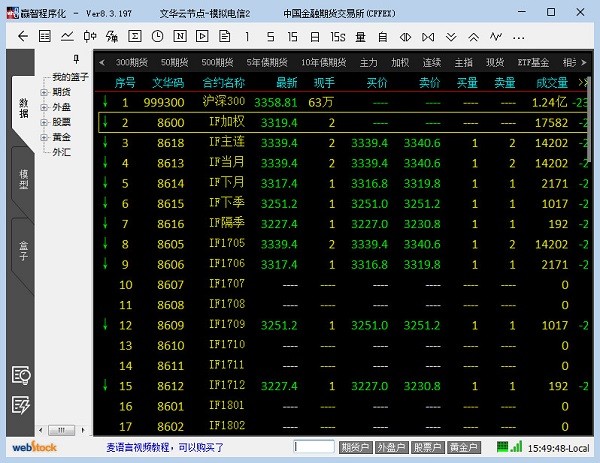Open the three-dots more options menu
Image resolution: width=600 pixels, height=463 pixels.
pos(518,37)
